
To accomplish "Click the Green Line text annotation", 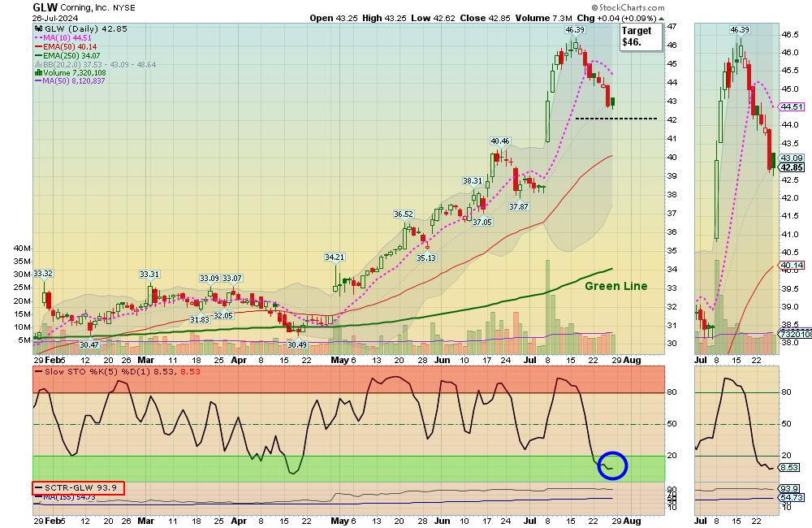I will (x=615, y=286).
